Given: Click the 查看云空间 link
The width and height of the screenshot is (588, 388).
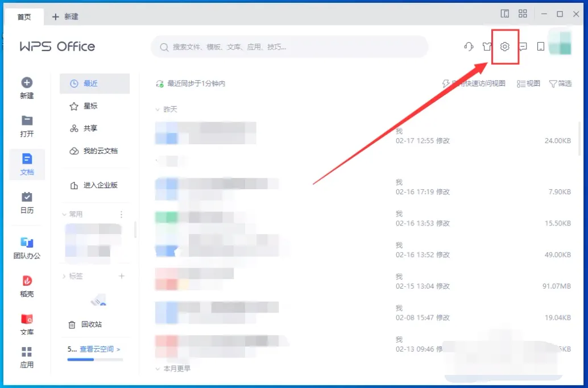Looking at the screenshot, I should tap(100, 349).
